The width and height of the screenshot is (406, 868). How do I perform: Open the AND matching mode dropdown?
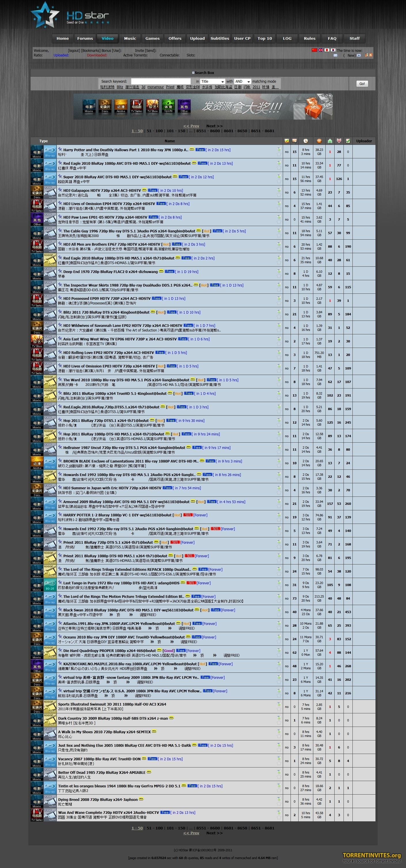[x=242, y=82]
